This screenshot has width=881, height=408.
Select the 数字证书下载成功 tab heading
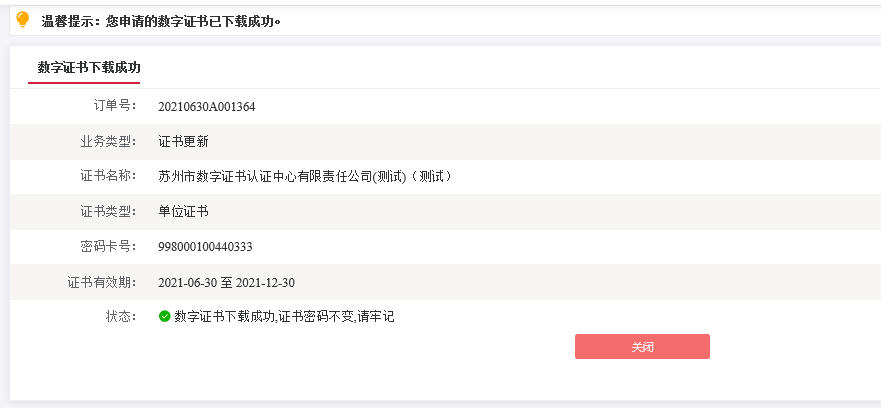click(x=89, y=68)
